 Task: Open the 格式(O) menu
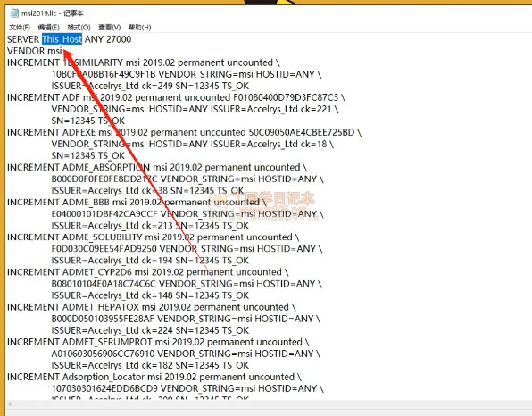79,27
